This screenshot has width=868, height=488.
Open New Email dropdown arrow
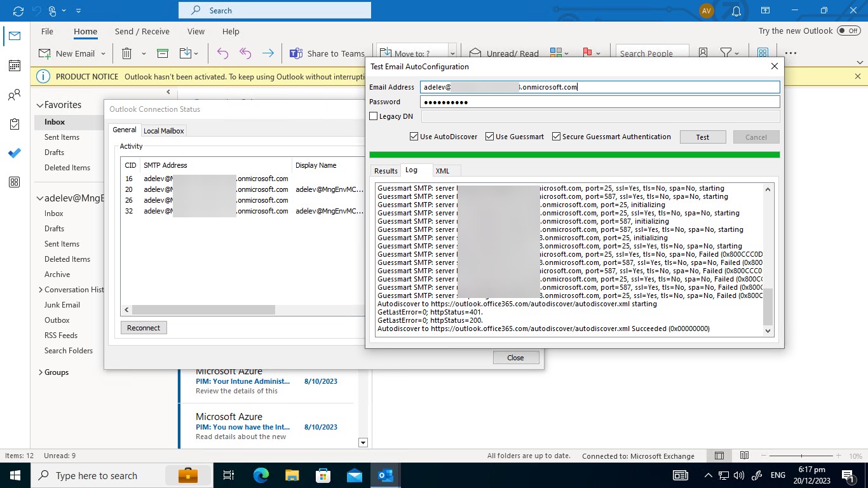click(103, 54)
